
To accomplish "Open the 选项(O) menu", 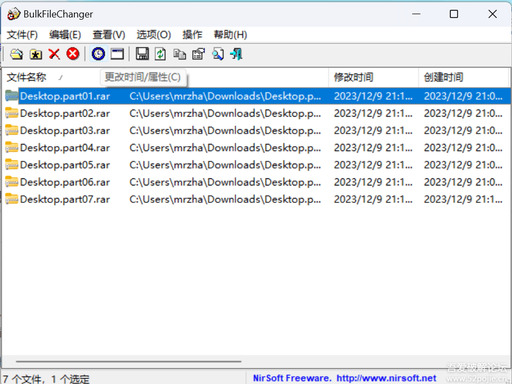I will [x=154, y=35].
